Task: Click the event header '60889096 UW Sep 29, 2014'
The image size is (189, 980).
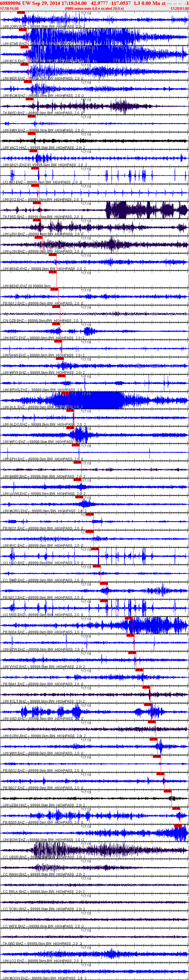Action: tap(31, 3)
